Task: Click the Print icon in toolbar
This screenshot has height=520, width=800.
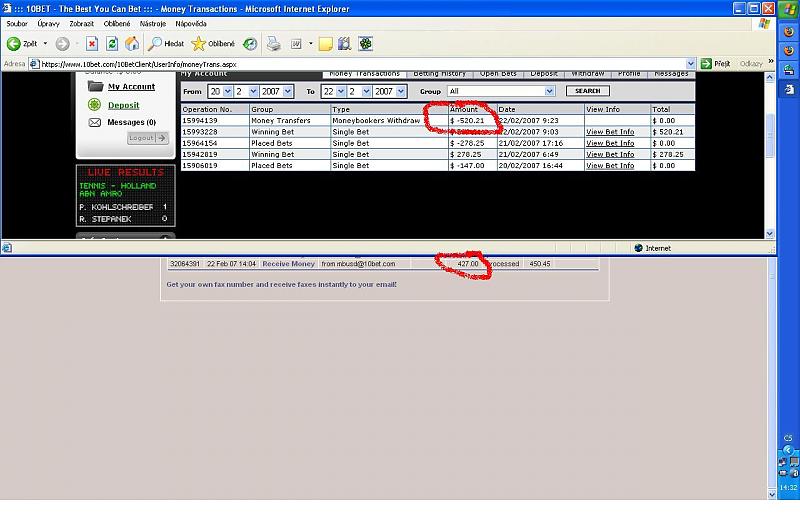Action: click(x=273, y=44)
